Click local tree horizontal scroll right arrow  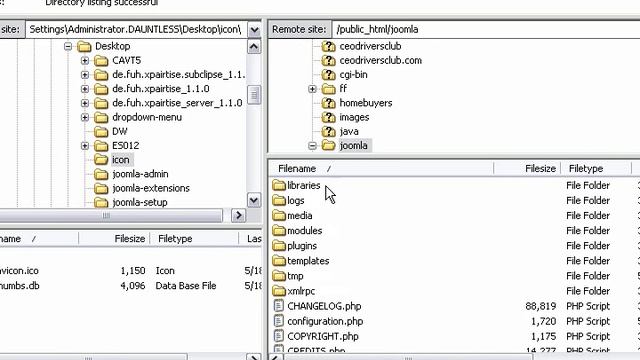[238, 215]
